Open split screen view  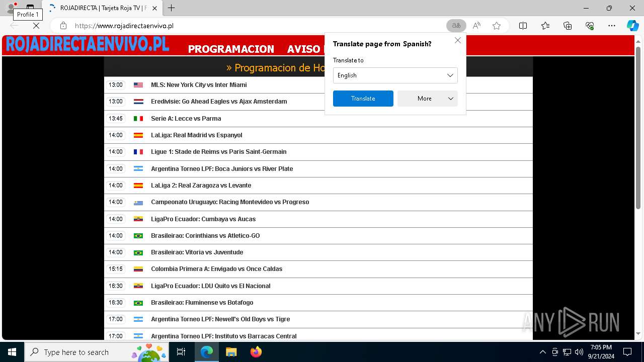tap(523, 26)
